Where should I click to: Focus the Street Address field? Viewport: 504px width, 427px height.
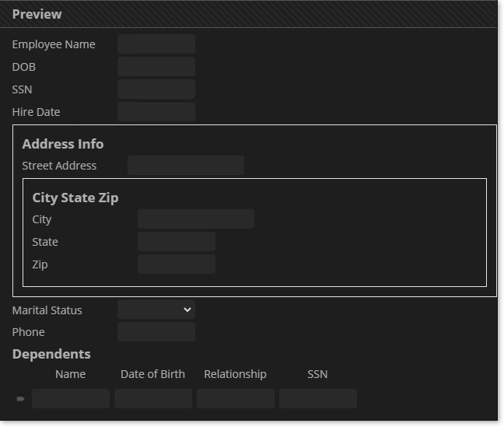pos(186,166)
